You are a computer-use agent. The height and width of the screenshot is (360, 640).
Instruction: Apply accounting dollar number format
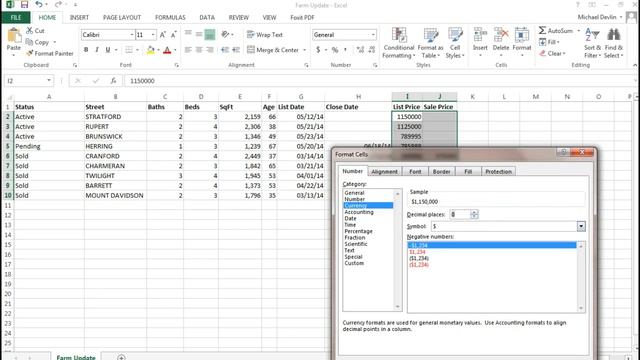(x=318, y=50)
